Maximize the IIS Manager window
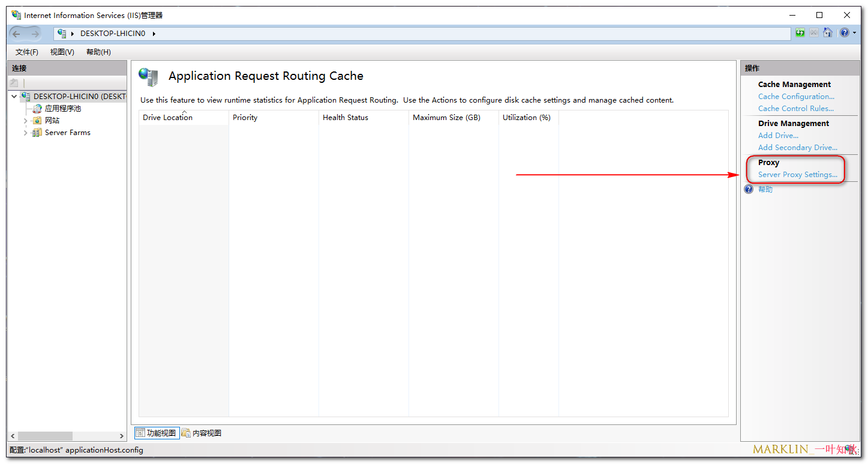This screenshot has height=464, width=868. [819, 15]
